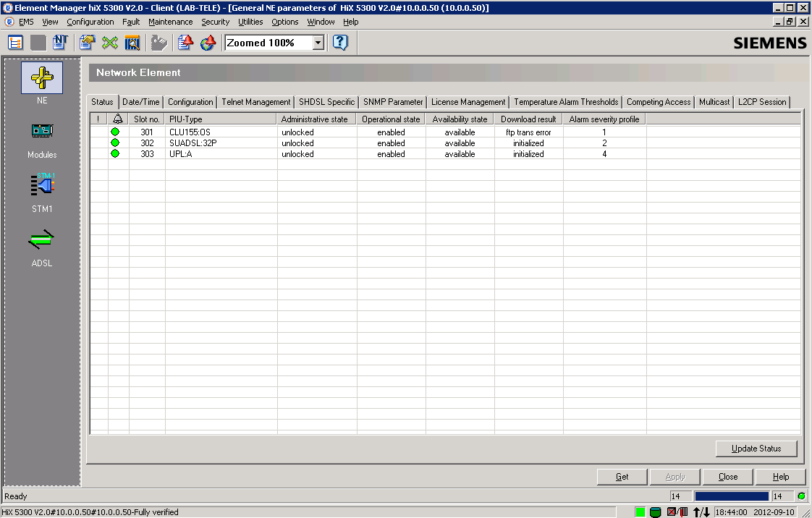Open the Security menu
The height and width of the screenshot is (518, 812).
tap(216, 22)
